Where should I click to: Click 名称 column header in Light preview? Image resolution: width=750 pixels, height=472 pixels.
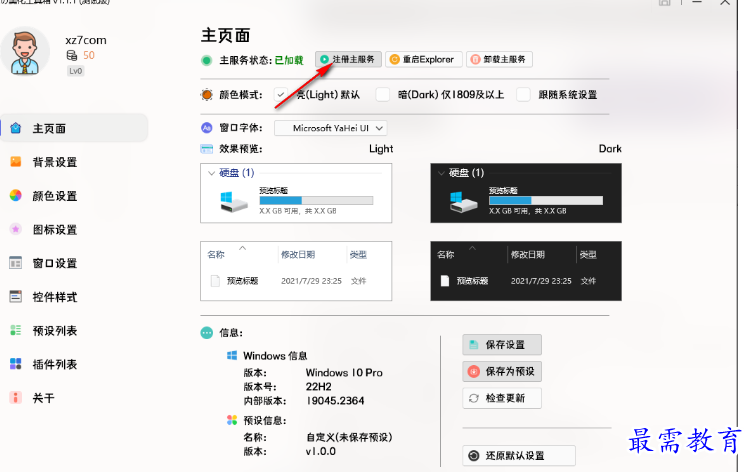(x=216, y=254)
